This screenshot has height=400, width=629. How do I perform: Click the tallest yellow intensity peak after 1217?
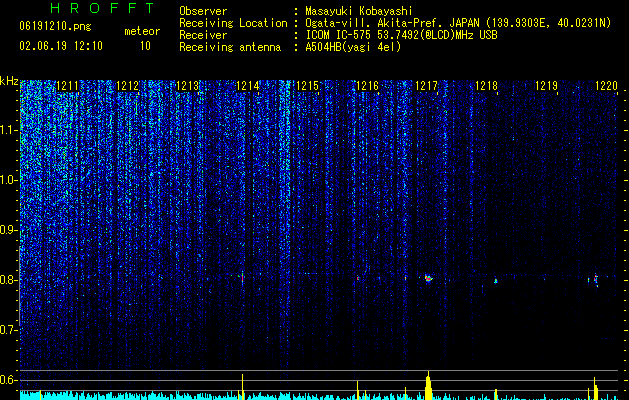(x=428, y=386)
